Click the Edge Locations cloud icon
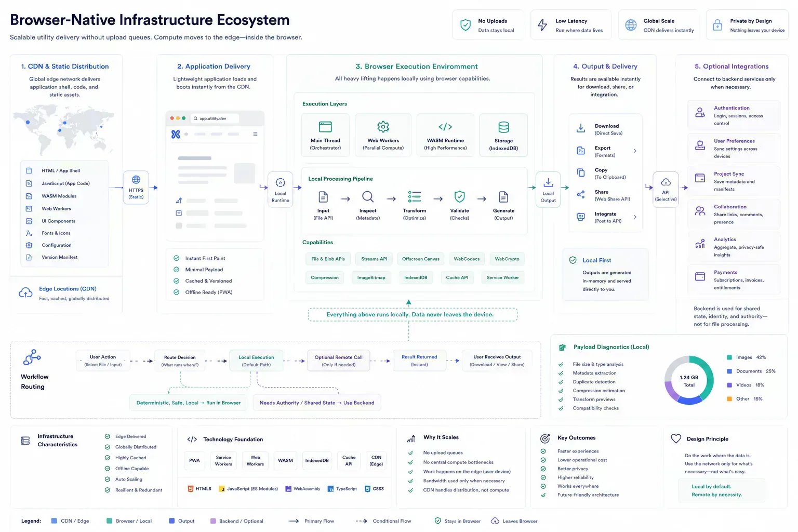The width and height of the screenshot is (798, 532). 25,293
